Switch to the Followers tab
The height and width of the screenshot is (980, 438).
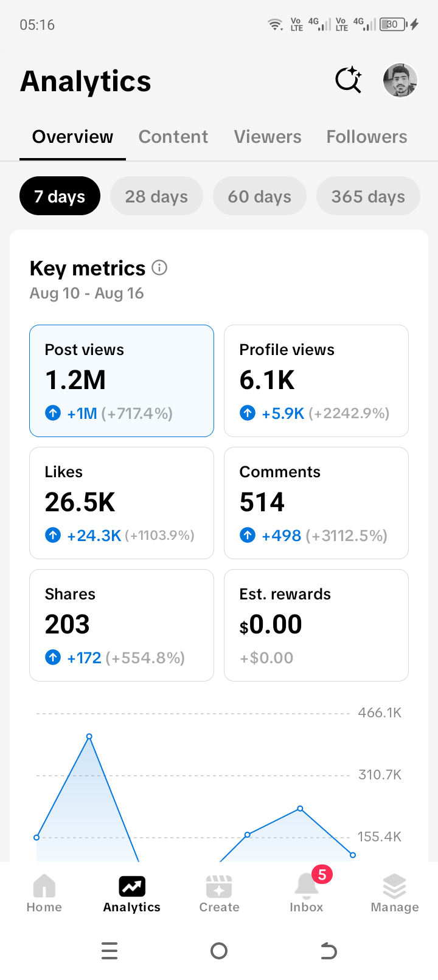[367, 137]
